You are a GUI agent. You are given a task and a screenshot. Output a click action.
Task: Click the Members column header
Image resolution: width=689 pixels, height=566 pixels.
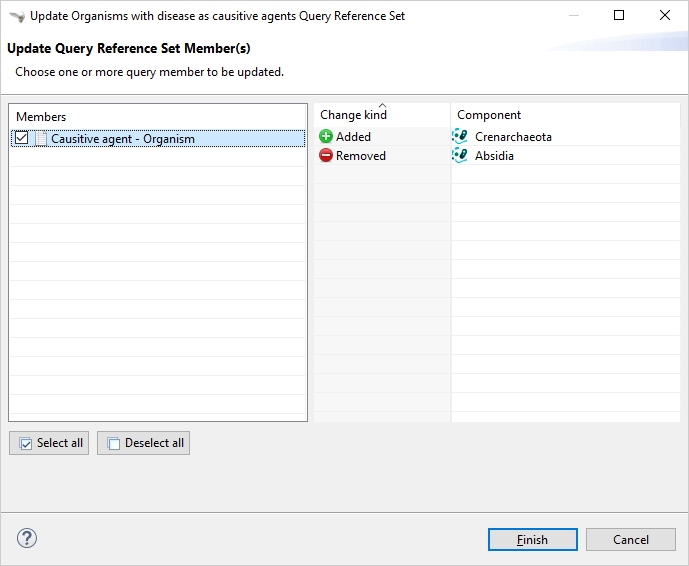click(x=41, y=117)
